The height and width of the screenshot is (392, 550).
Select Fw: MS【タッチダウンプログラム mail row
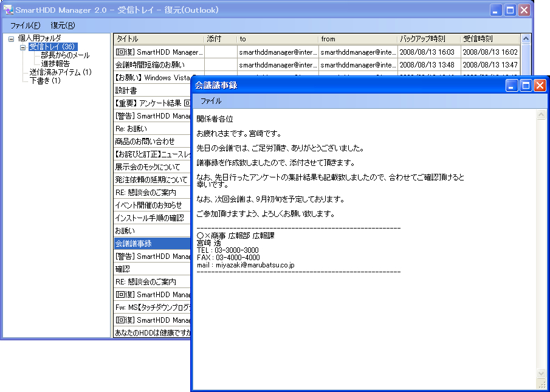(x=153, y=308)
